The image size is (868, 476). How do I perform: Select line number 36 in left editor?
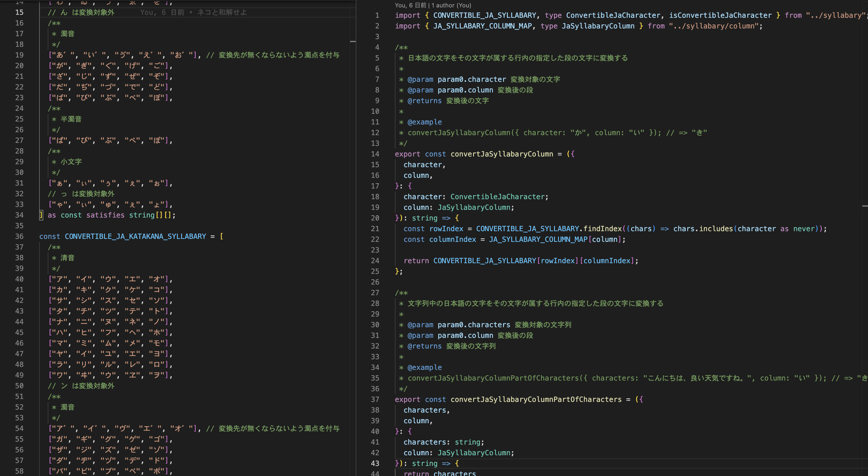tap(19, 237)
